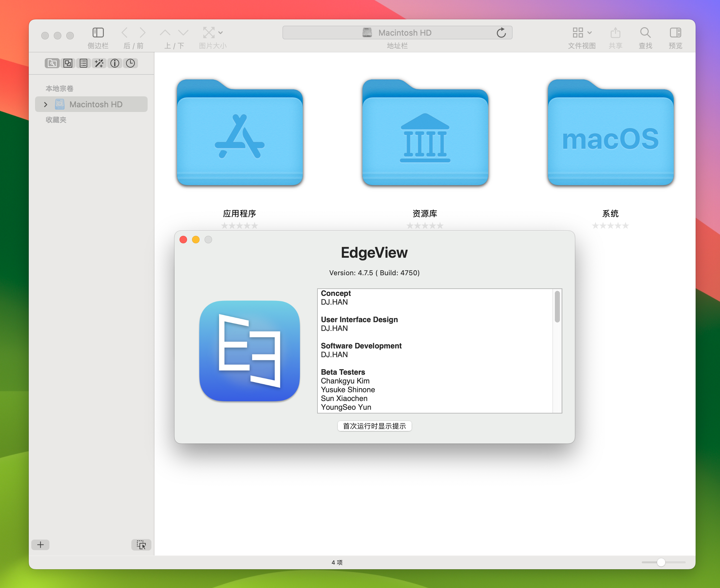Click the 本地宗卷 section header
This screenshot has width=720, height=588.
pos(60,89)
